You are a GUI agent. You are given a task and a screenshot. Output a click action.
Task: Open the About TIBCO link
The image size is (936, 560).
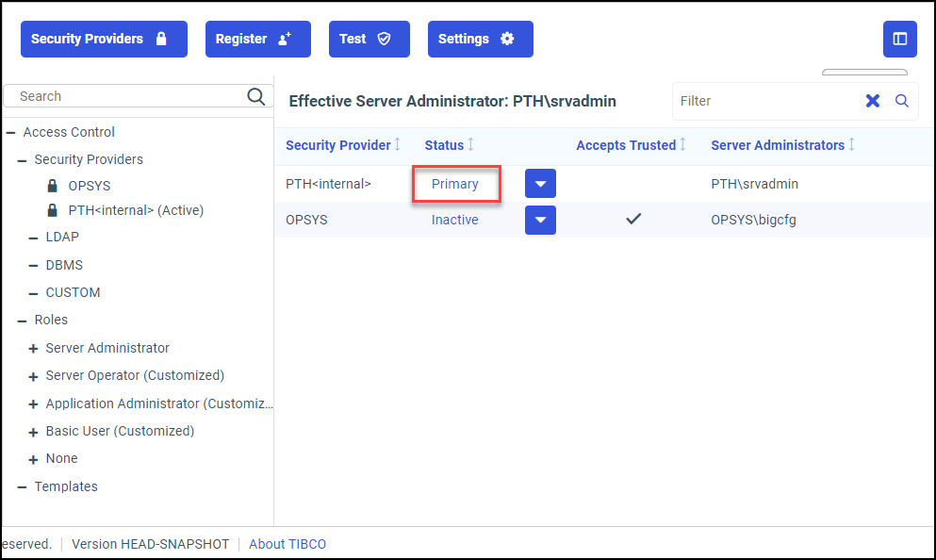[287, 544]
